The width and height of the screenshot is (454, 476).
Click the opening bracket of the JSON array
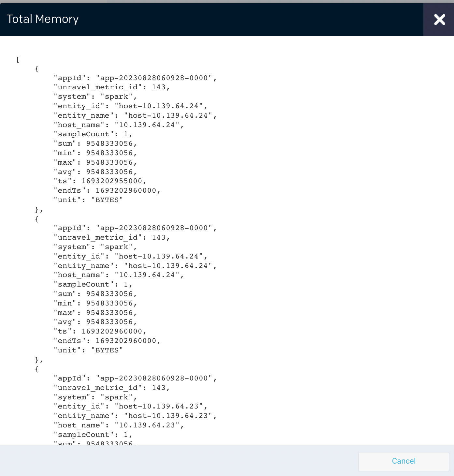pos(18,59)
